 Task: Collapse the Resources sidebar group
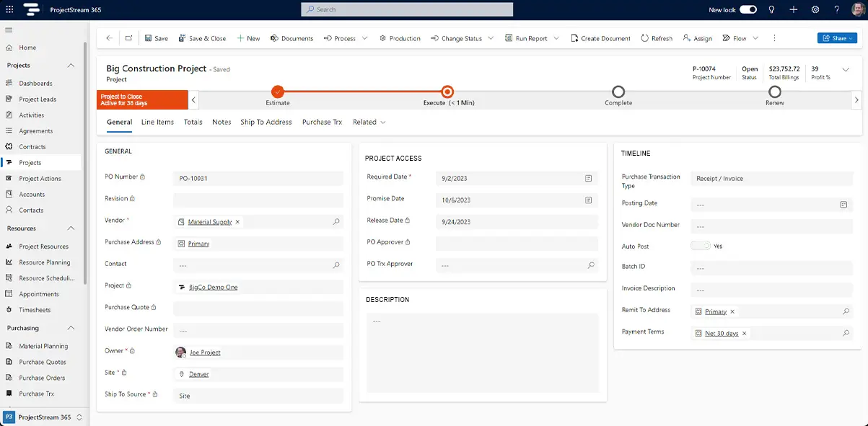[71, 228]
